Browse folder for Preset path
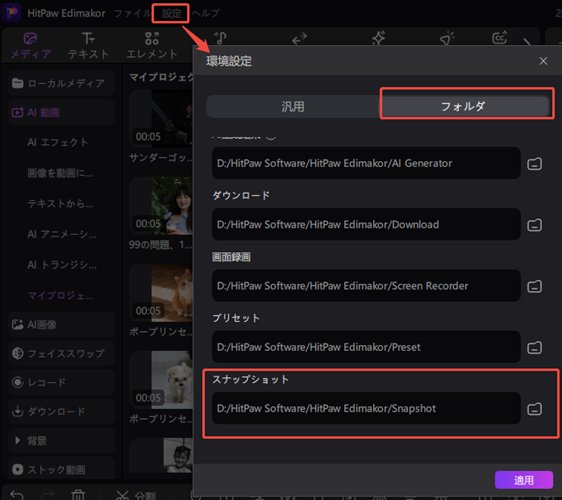 (x=534, y=348)
